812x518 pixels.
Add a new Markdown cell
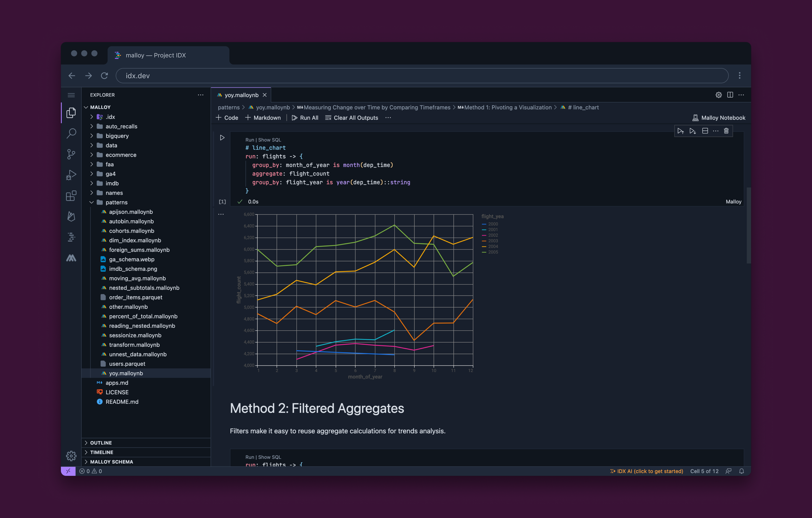[x=263, y=117]
